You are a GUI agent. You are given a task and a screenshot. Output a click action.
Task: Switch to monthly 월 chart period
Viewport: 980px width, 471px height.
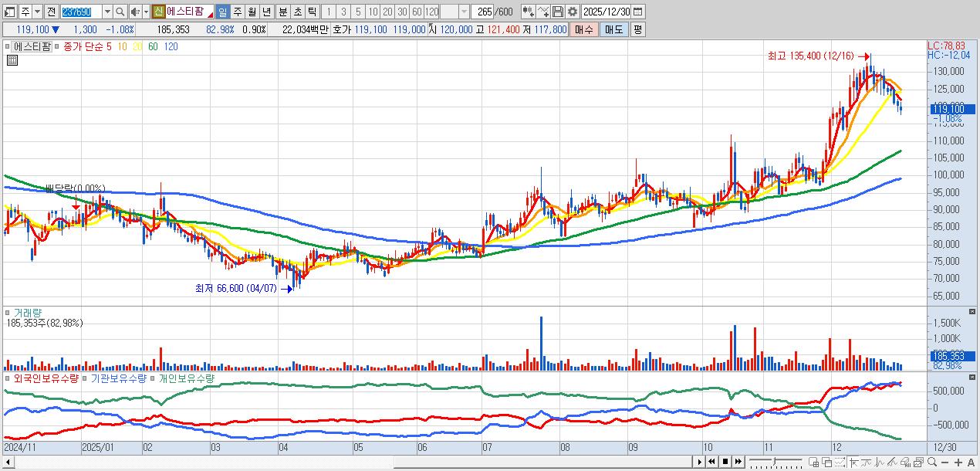pos(252,12)
